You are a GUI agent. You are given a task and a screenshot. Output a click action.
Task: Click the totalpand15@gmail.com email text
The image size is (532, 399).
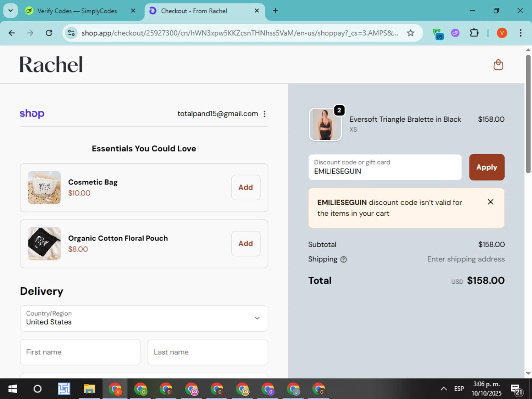[x=218, y=113]
